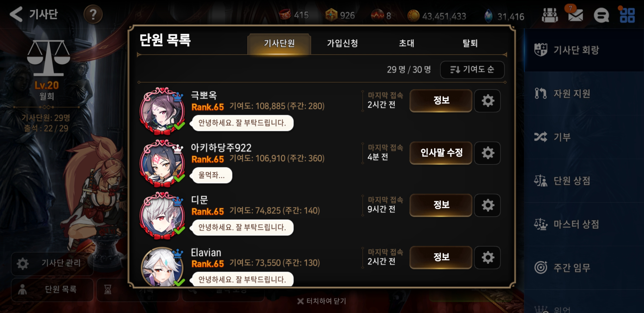The image size is (644, 313).
Task: Open settings gear for member 디문
Action: (488, 205)
